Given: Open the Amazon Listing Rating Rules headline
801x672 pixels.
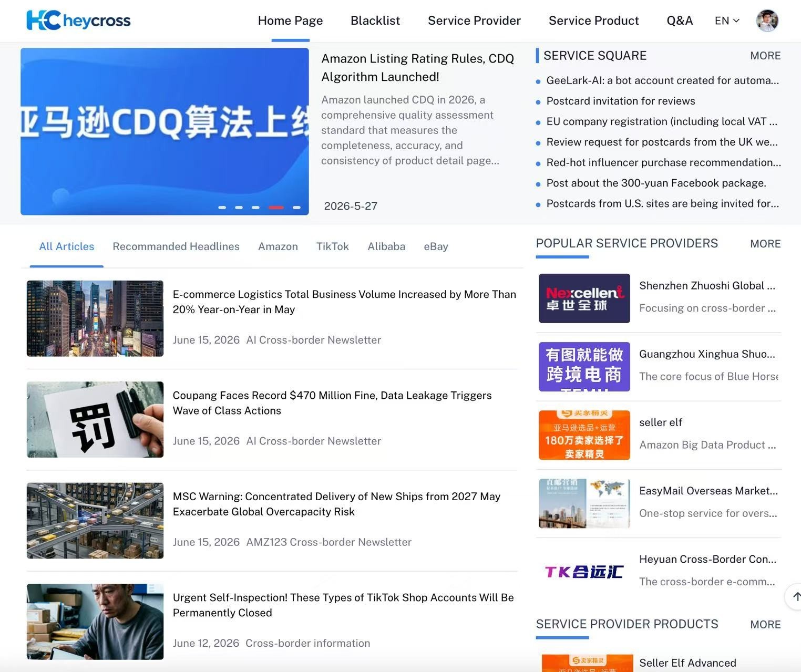Looking at the screenshot, I should coord(418,67).
